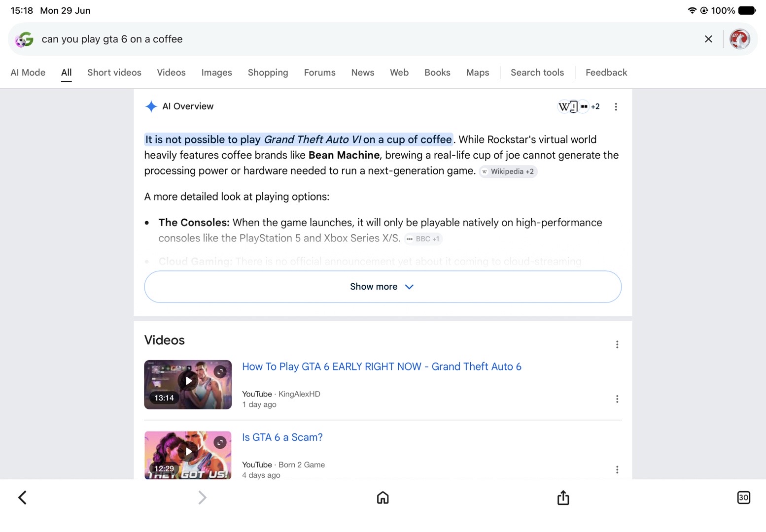Open the Wikipedia +2 source chip

[508, 171]
